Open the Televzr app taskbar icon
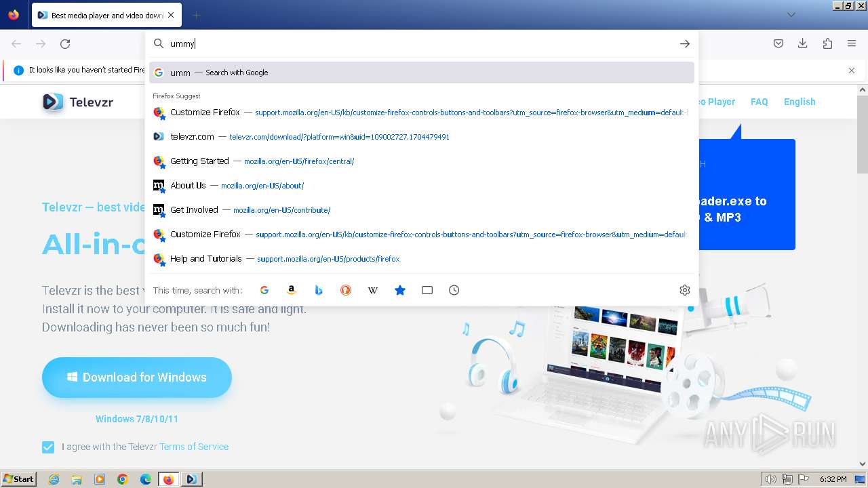The height and width of the screenshot is (488, 868). pos(191,479)
